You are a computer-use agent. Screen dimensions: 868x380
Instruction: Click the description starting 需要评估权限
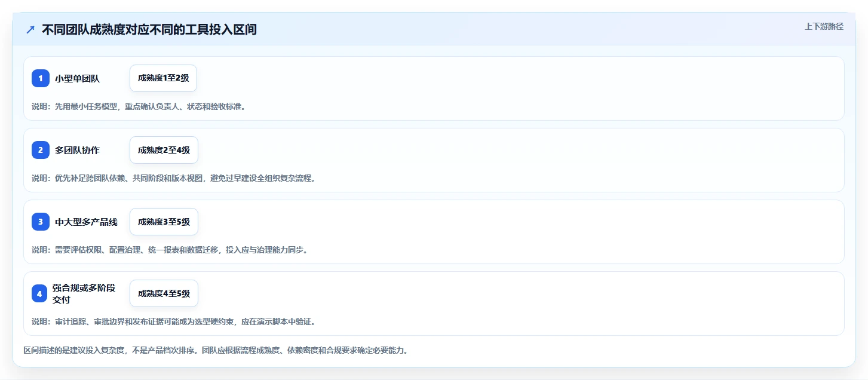pos(170,250)
